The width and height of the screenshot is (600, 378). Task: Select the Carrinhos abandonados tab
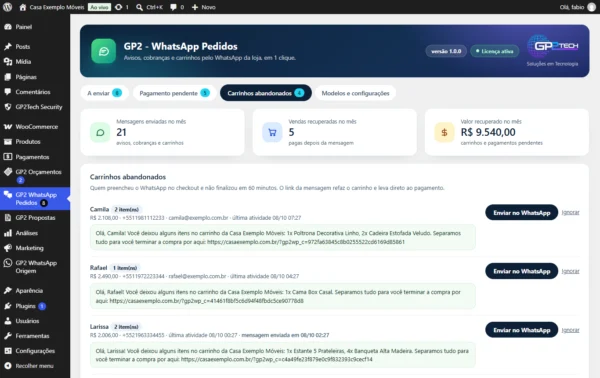266,93
